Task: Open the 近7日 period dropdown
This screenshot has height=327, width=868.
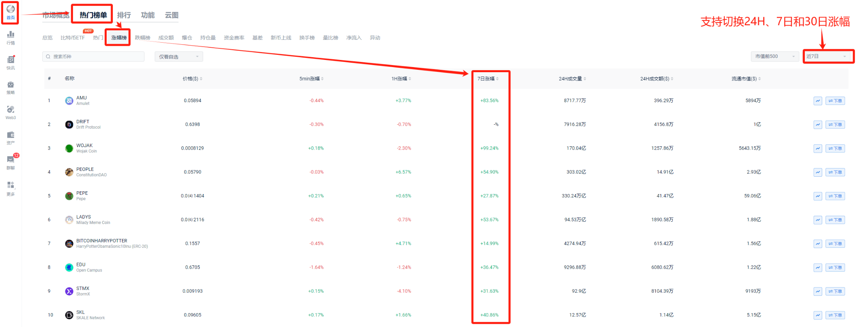Action: 827,56
